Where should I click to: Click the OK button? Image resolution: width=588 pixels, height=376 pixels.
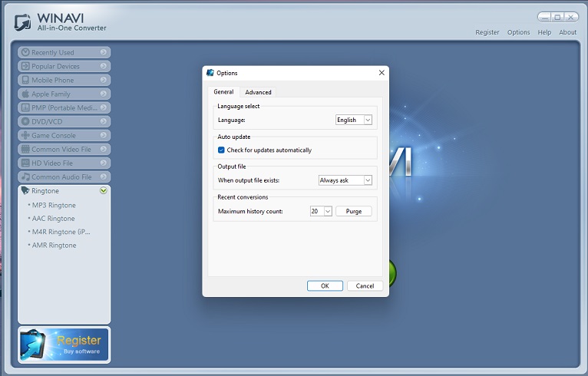tap(325, 285)
